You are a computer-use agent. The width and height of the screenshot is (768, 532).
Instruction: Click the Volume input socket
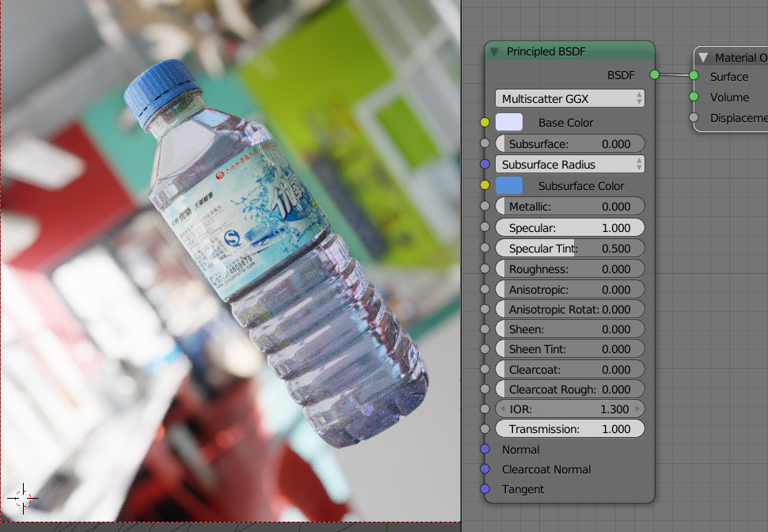pyautogui.click(x=694, y=97)
